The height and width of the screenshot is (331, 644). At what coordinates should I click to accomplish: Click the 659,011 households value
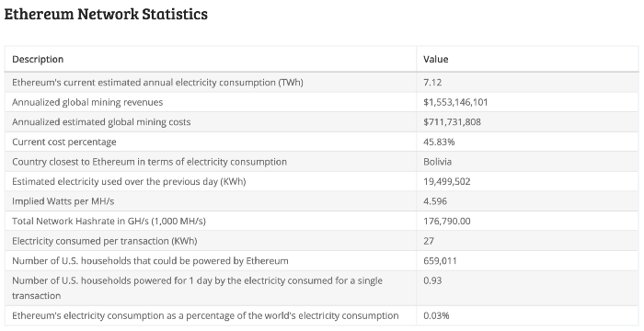tap(440, 261)
